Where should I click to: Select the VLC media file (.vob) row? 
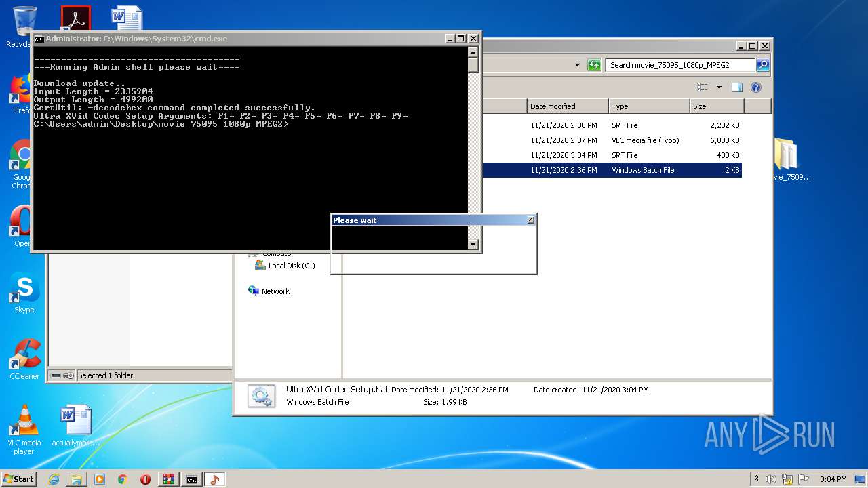[612, 140]
